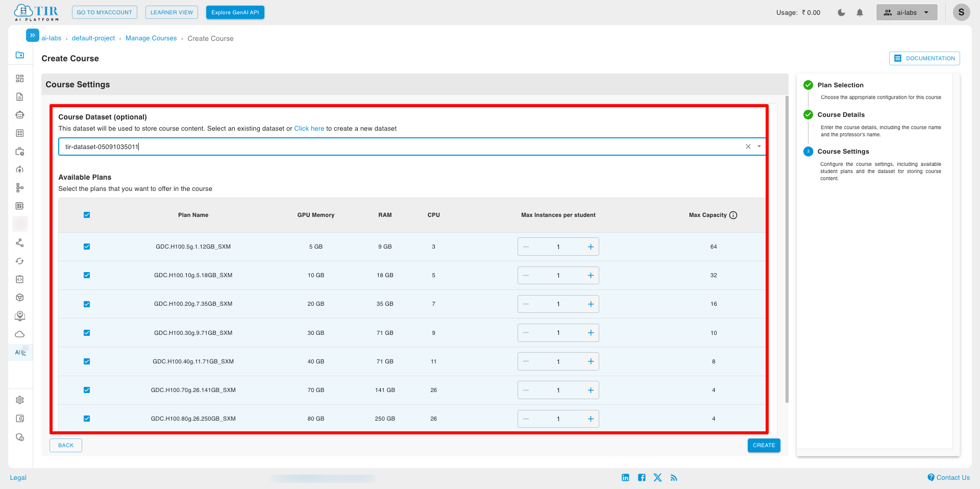Select the Course Settings step
980x489 pixels.
[843, 152]
